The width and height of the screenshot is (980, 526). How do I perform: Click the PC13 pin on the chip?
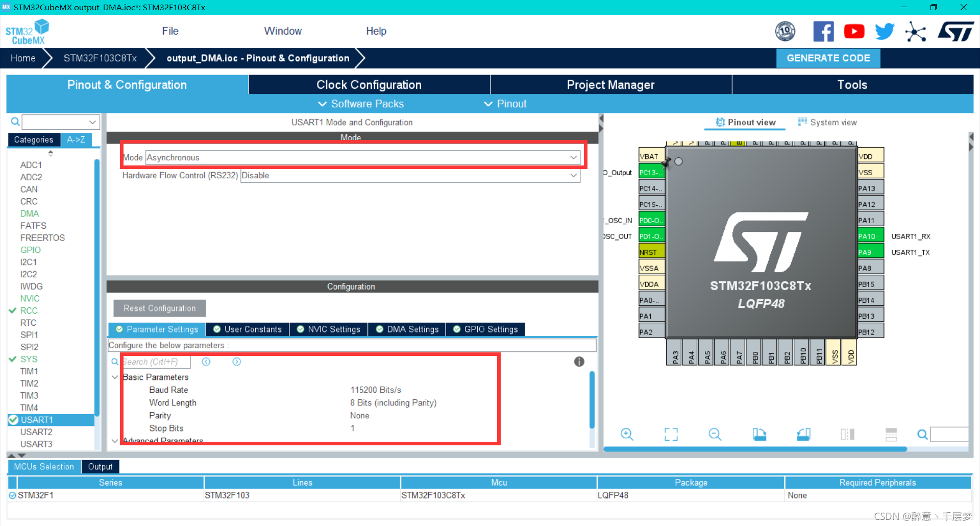coord(652,173)
